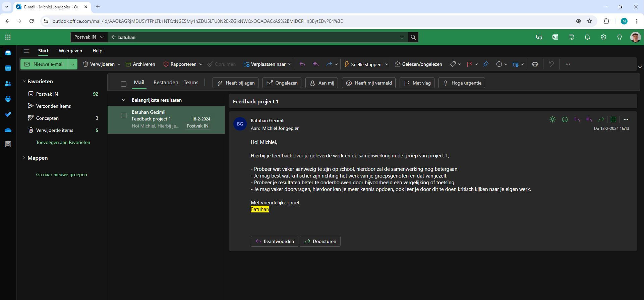Switch to the Weergeven ribbon tab
Screen dimensions: 644x300
[70, 51]
